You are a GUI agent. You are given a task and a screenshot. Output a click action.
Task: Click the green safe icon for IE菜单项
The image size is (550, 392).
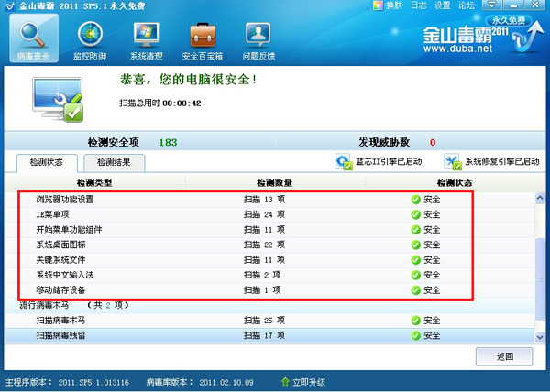[416, 214]
